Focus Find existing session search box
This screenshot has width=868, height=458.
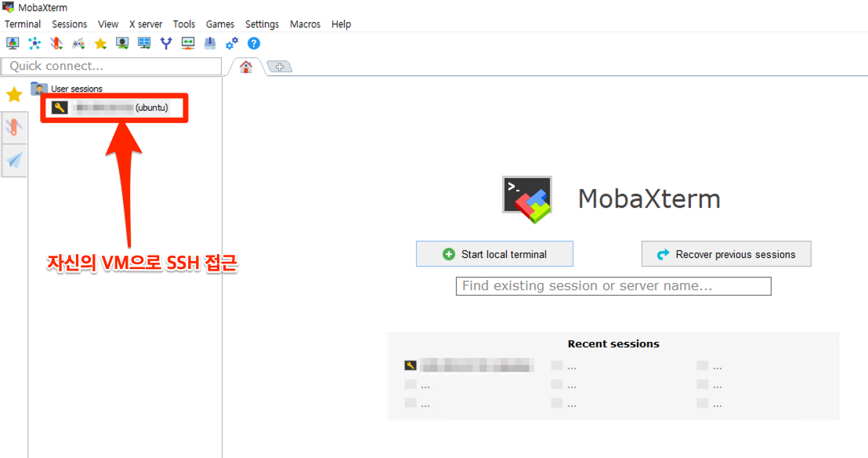point(613,286)
